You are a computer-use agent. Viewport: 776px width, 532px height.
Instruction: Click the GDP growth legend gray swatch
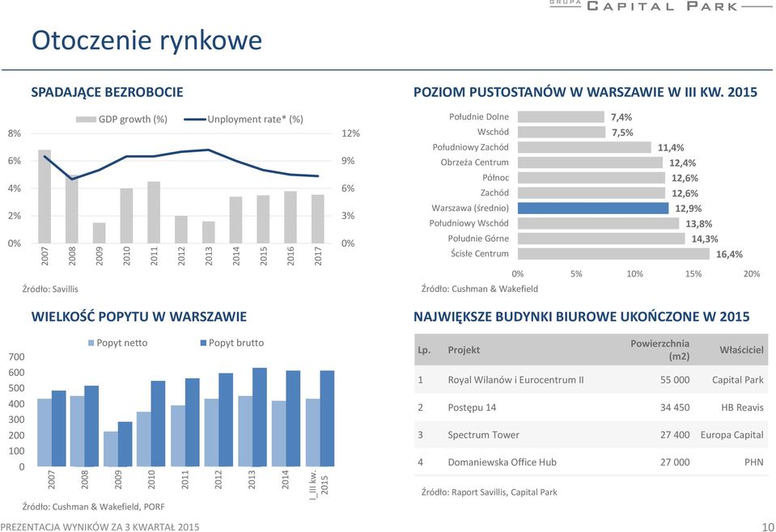click(x=86, y=119)
